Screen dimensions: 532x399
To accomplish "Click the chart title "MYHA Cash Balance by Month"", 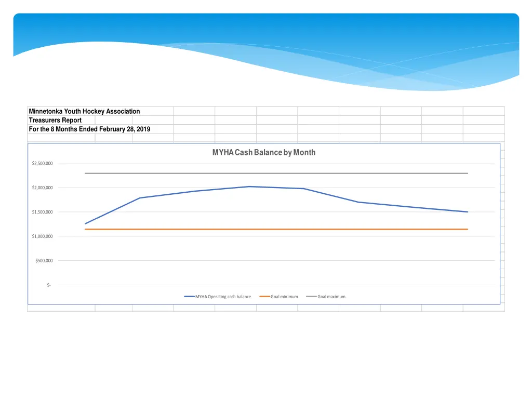I will [263, 152].
